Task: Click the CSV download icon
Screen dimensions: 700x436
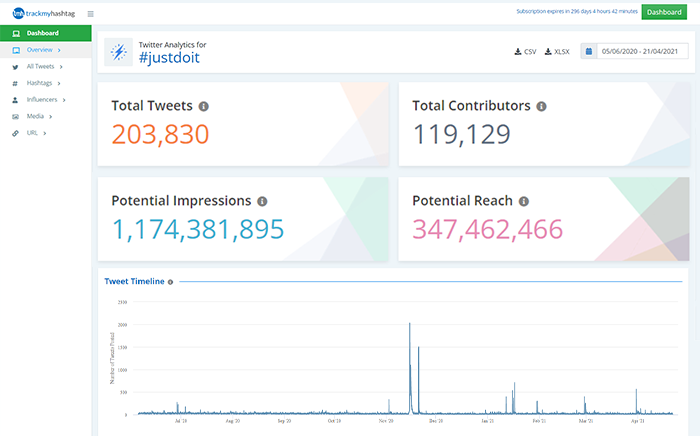Action: 518,52
